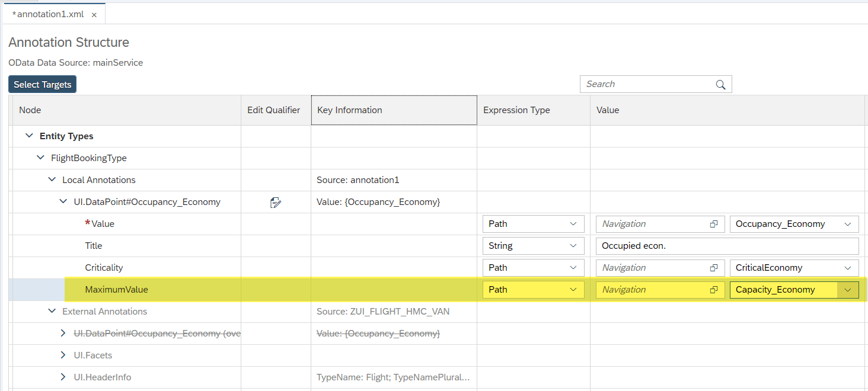Viewport: 868px width, 391px height.
Task: Expand the UI.HeaderInfo node
Action: click(63, 377)
